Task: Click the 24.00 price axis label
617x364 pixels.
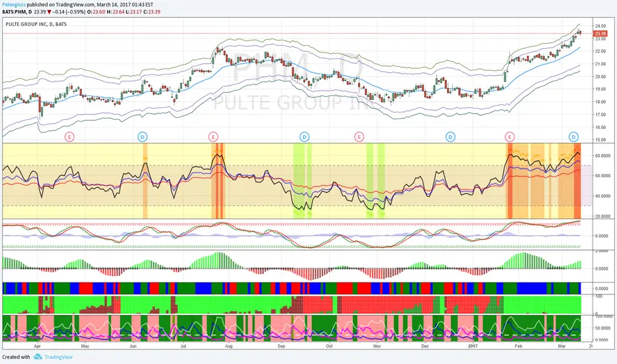Action: click(x=600, y=26)
